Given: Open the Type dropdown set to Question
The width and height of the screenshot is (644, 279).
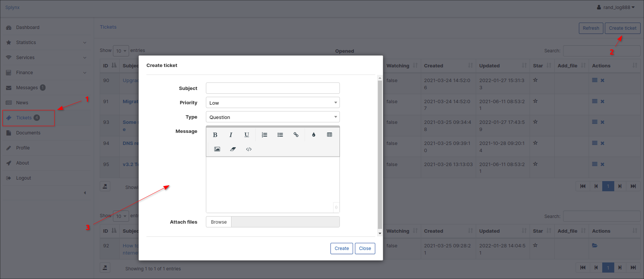Looking at the screenshot, I should pyautogui.click(x=273, y=117).
